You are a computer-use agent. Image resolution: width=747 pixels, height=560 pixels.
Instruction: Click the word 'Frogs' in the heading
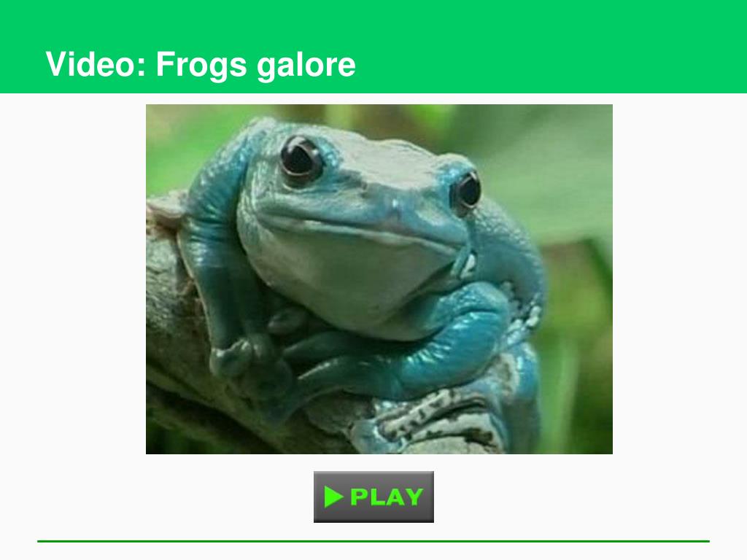pos(201,64)
